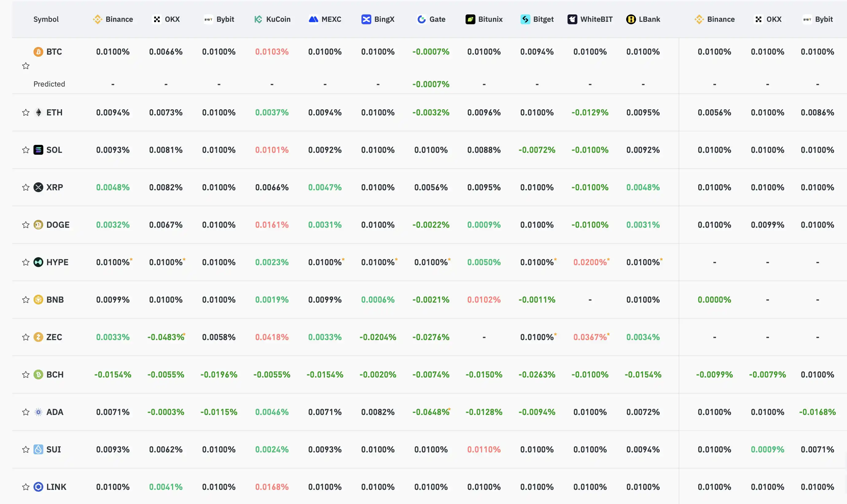Screen dimensions: 847x504
Task: Click the SUI coin icon
Action: pyautogui.click(x=38, y=449)
